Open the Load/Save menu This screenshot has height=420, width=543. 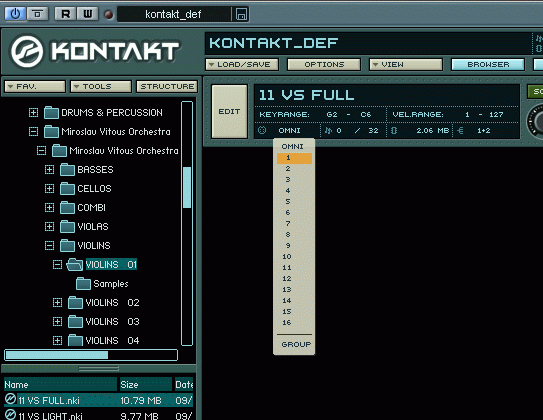pyautogui.click(x=242, y=64)
